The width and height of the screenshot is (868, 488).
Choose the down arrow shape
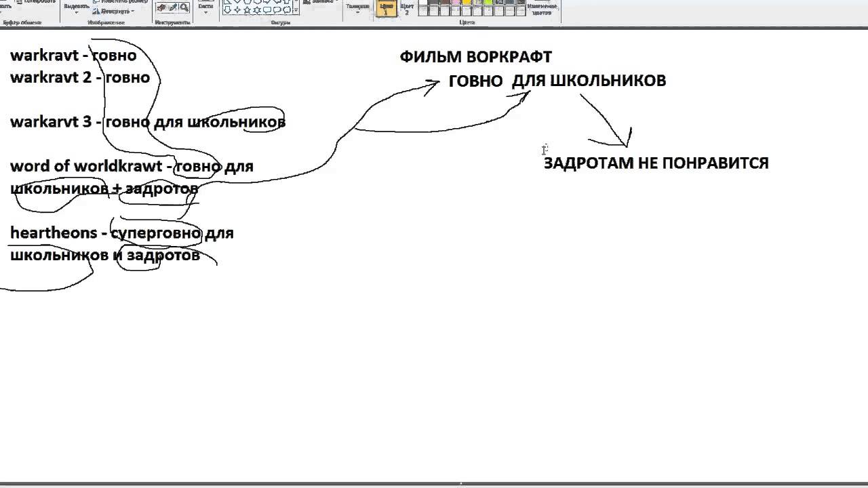(x=227, y=9)
